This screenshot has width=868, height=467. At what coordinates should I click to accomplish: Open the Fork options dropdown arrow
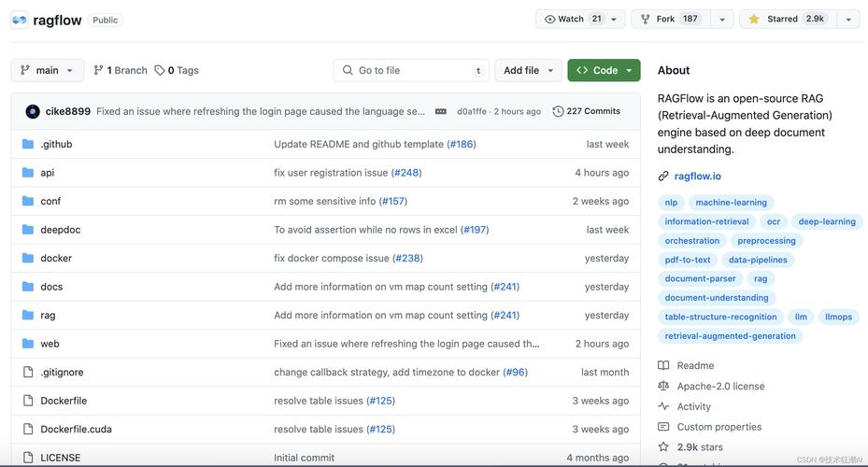(x=722, y=19)
